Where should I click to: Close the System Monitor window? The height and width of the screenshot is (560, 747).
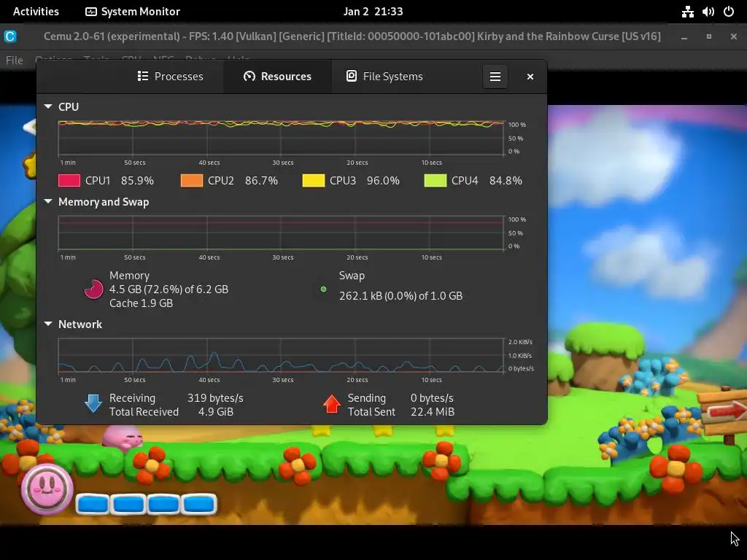click(x=530, y=77)
